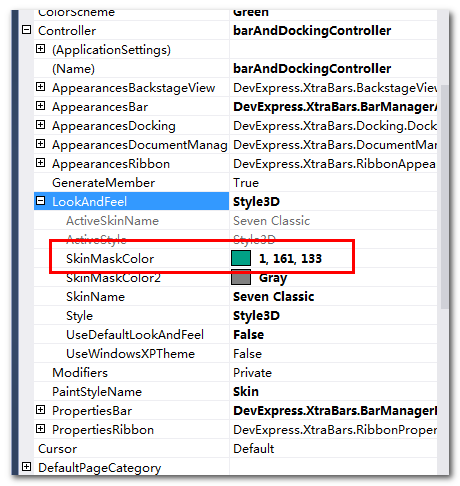This screenshot has width=460, height=486.
Task: Collapse the Controller property node
Action: pos(27,30)
